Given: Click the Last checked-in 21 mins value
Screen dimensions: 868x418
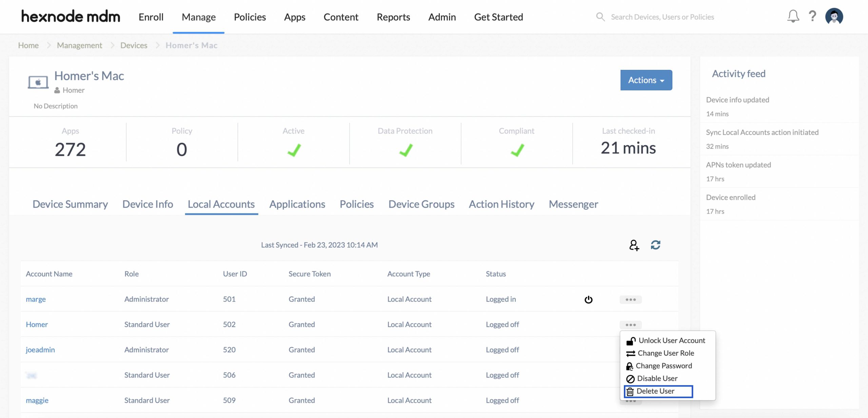Looking at the screenshot, I should tap(628, 148).
